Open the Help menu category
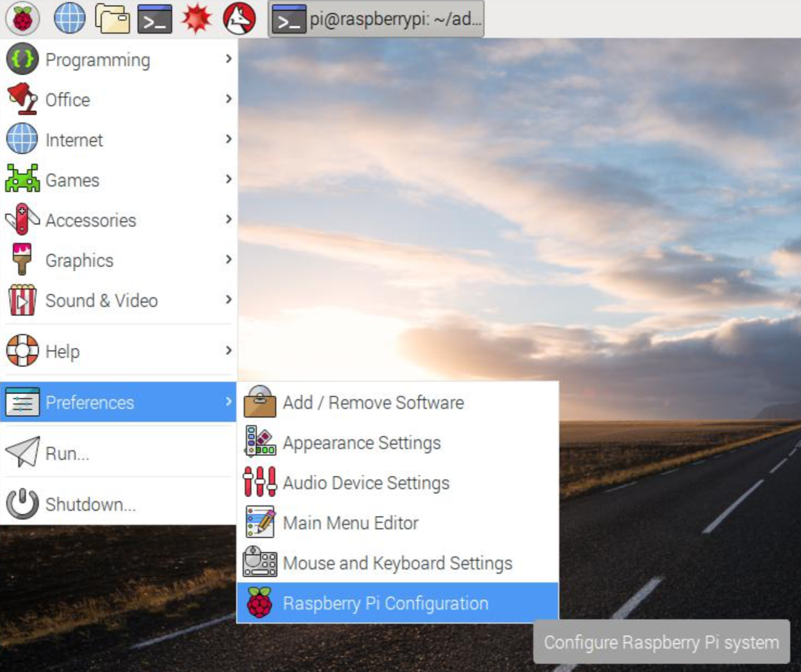Viewport: 801px width, 672px height. [x=119, y=351]
